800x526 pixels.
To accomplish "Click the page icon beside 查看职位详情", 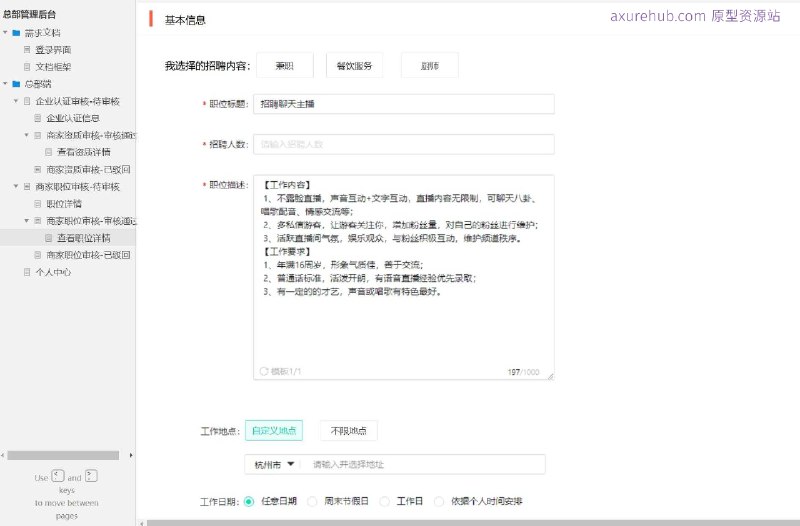I will (48, 238).
